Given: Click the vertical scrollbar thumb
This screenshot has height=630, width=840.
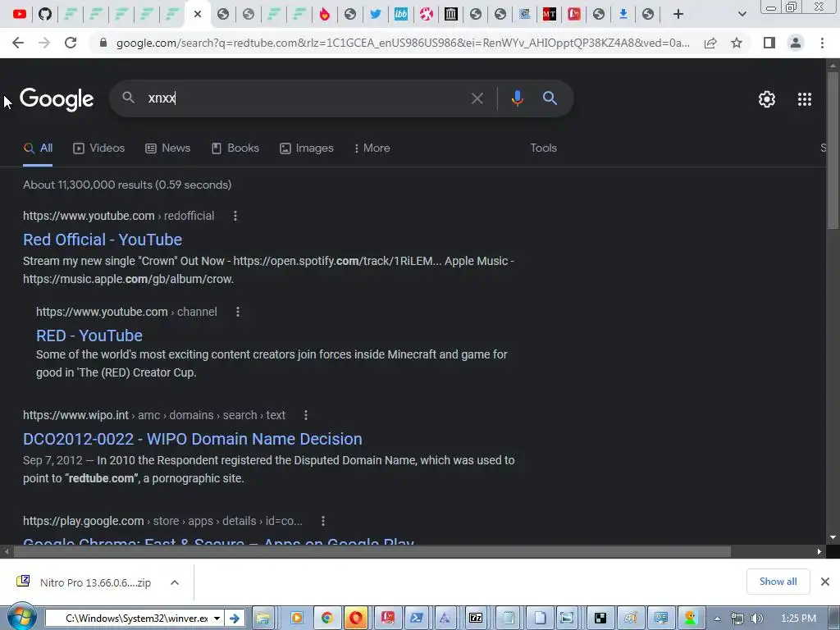Looking at the screenshot, I should click(x=833, y=150).
